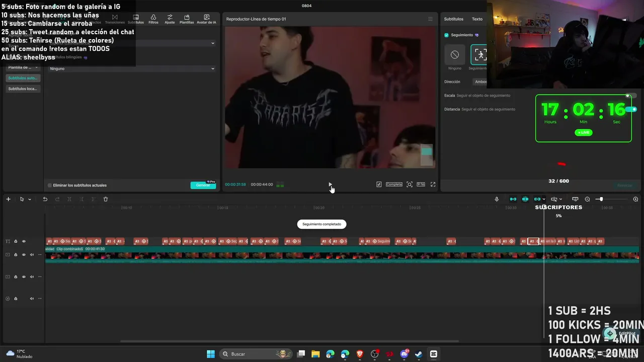Open the Avatar de IA tab
This screenshot has height=362, width=644.
click(x=206, y=19)
